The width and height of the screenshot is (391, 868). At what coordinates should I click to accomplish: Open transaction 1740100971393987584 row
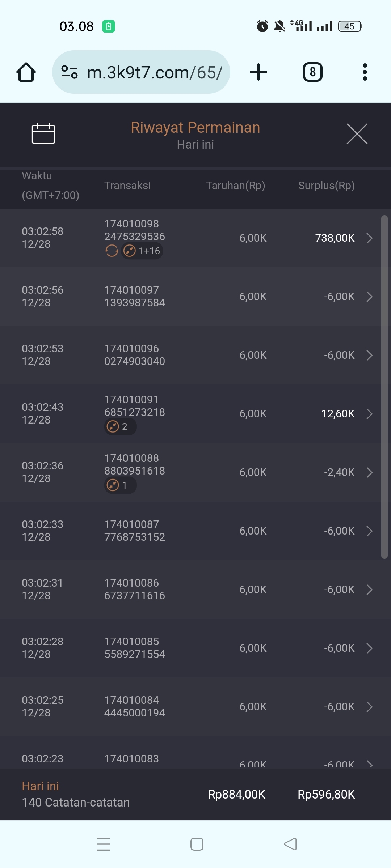(x=135, y=297)
